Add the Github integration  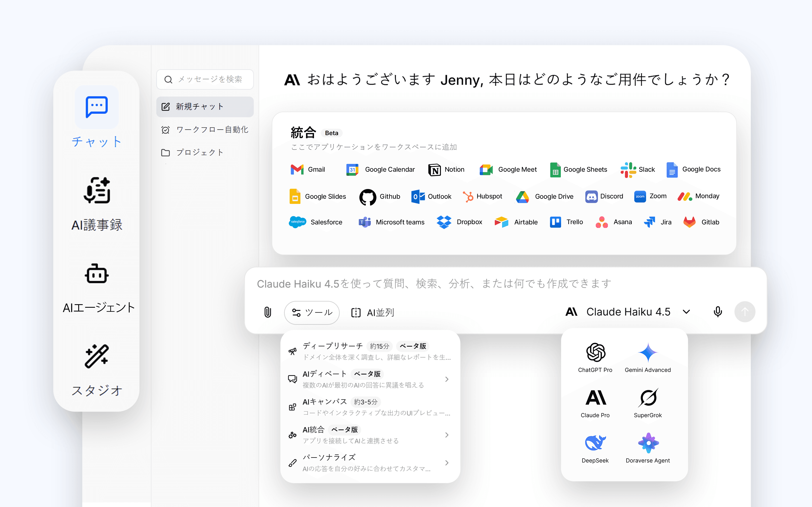pyautogui.click(x=380, y=197)
